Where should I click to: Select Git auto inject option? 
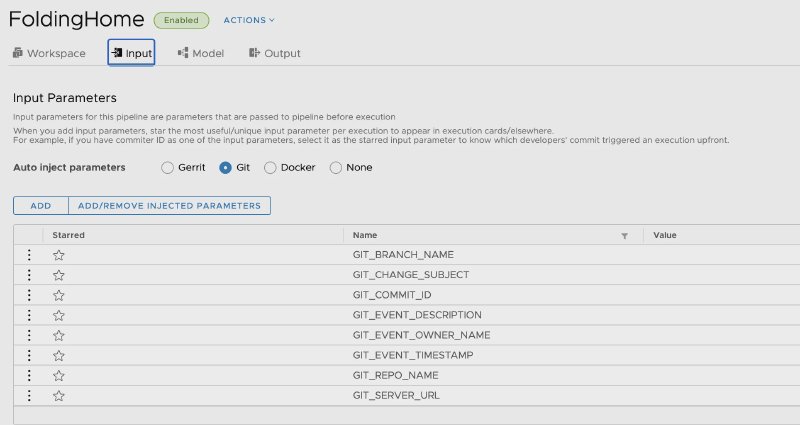coord(226,168)
